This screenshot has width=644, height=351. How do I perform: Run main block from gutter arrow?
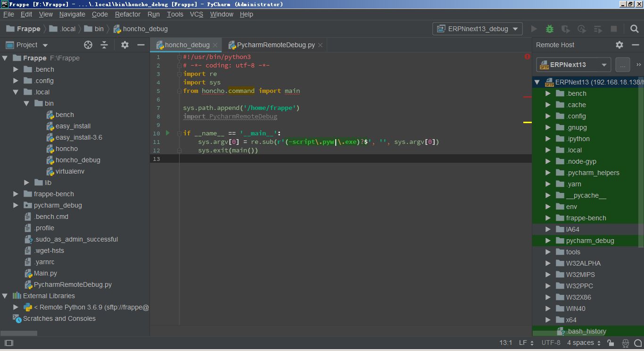tap(167, 133)
